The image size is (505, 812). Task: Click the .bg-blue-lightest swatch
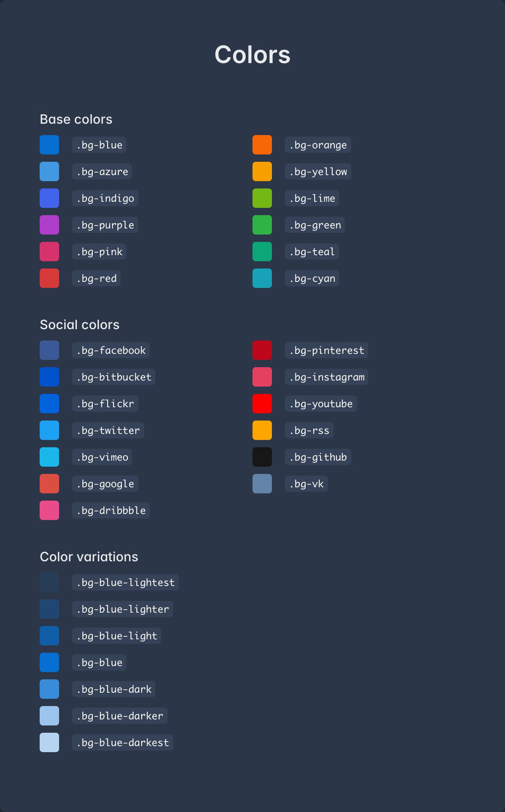coord(49,582)
